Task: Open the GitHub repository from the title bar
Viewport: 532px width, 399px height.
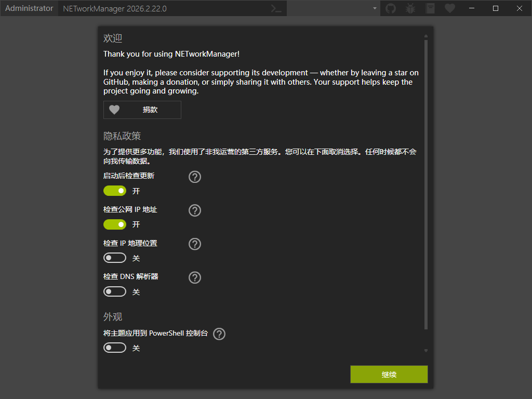Action: (x=390, y=8)
